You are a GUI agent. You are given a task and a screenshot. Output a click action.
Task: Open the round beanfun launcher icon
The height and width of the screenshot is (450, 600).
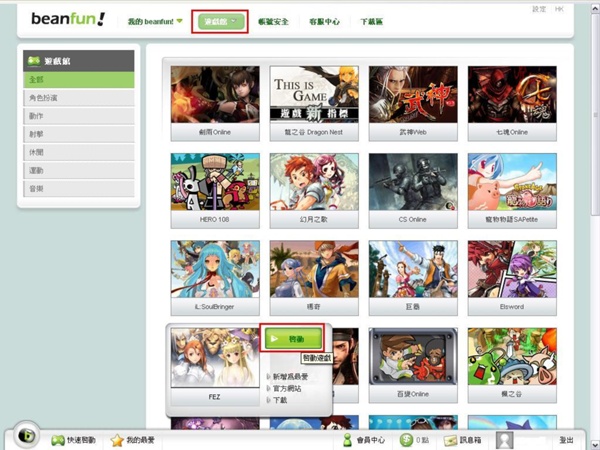(x=26, y=435)
